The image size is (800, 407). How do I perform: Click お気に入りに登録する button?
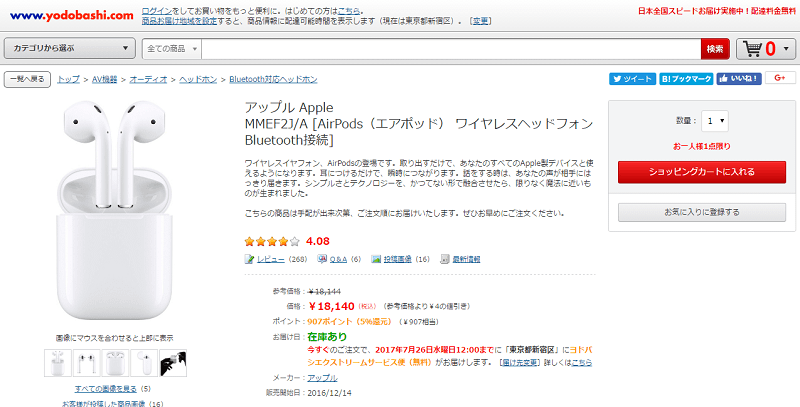702,212
